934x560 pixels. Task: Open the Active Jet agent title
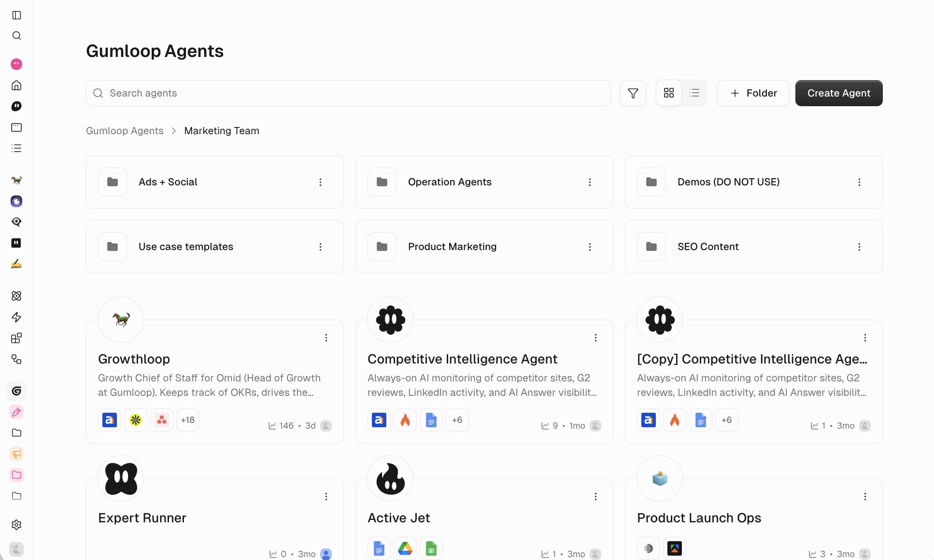click(x=398, y=518)
